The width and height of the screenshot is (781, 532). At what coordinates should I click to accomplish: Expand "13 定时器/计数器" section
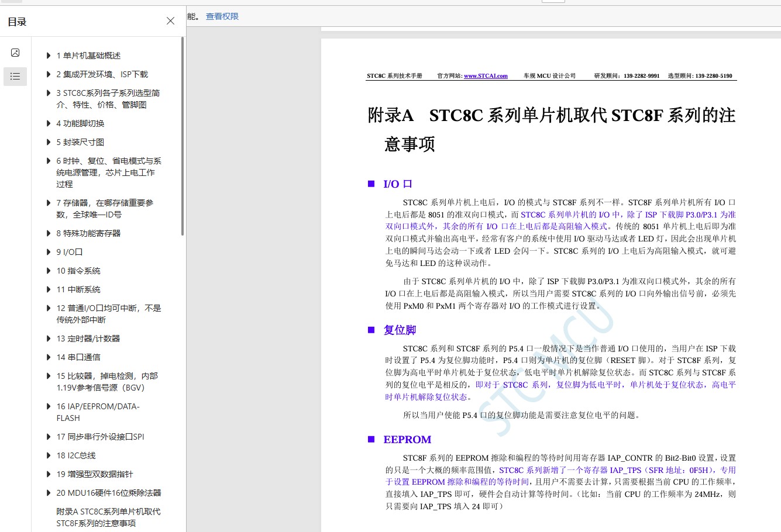pyautogui.click(x=49, y=338)
